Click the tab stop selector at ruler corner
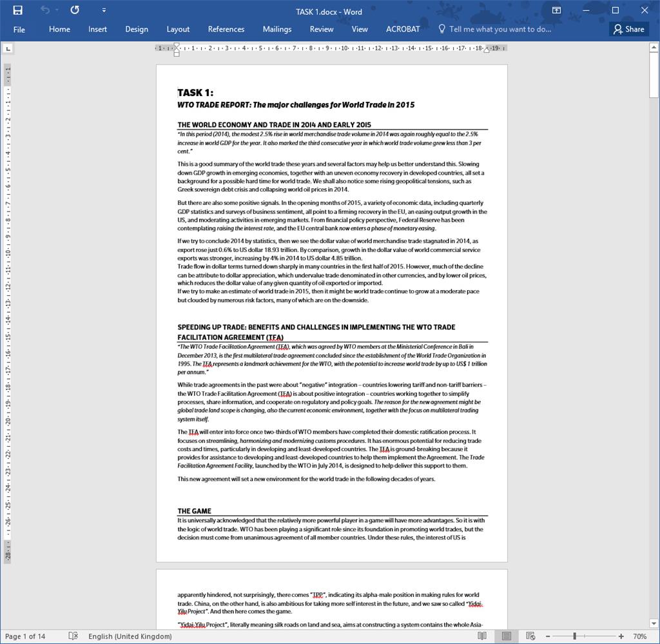The image size is (660, 644). click(x=8, y=49)
